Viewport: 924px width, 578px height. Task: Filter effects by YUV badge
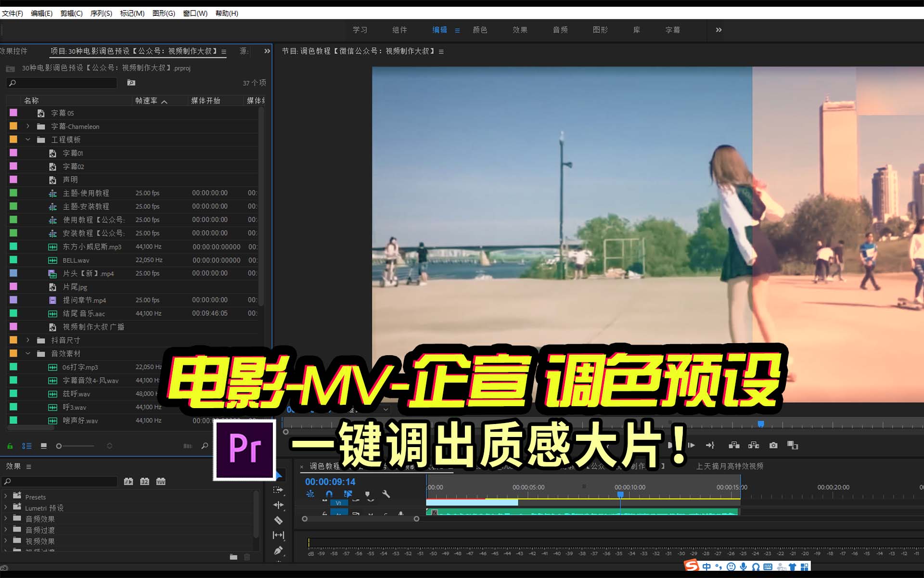(x=161, y=481)
